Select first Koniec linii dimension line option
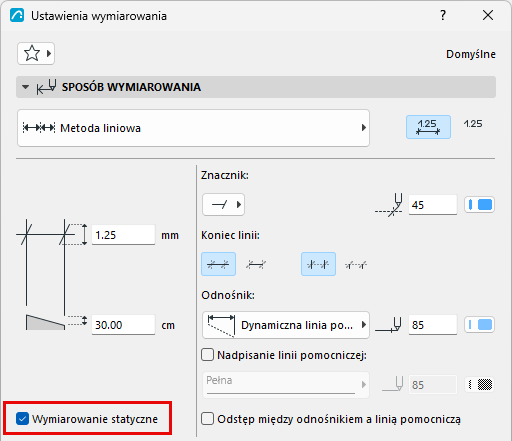The height and width of the screenshot is (441, 512). tap(218, 264)
